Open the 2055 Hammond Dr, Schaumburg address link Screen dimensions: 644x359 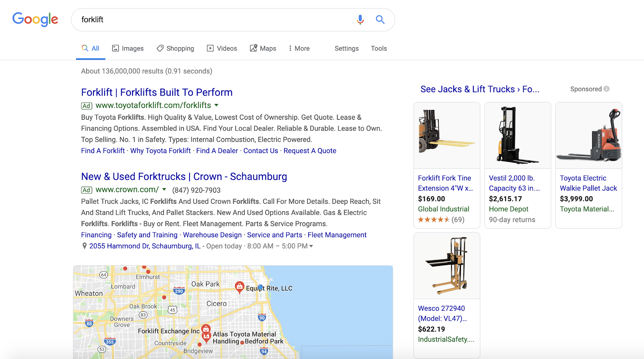point(145,246)
